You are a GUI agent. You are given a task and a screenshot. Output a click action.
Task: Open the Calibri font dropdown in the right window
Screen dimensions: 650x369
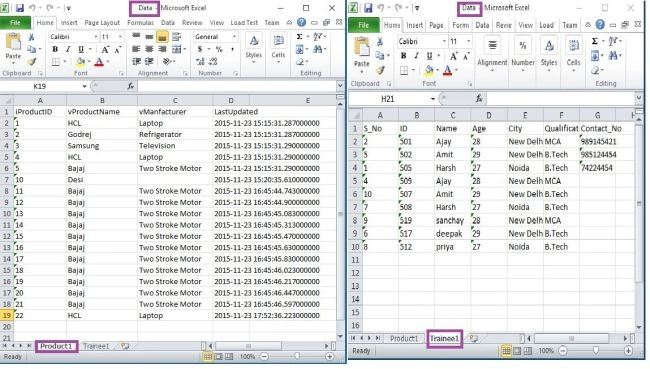point(444,41)
